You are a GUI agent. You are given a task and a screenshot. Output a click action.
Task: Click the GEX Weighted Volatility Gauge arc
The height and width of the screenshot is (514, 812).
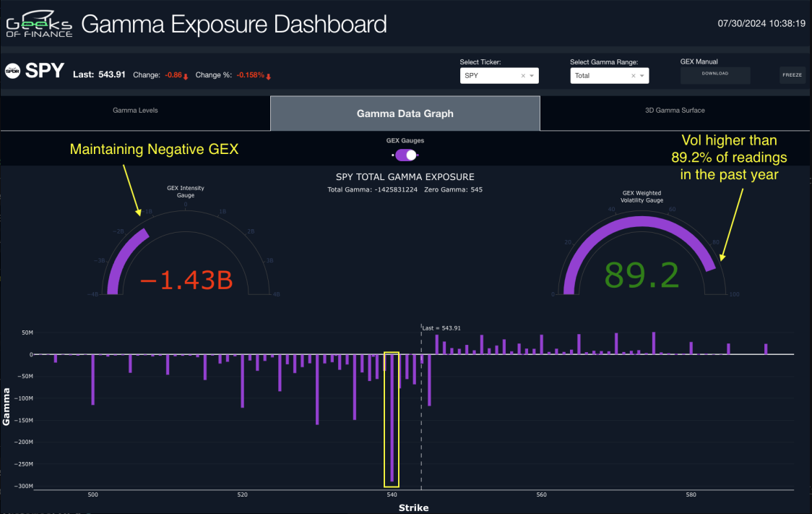tap(641, 223)
